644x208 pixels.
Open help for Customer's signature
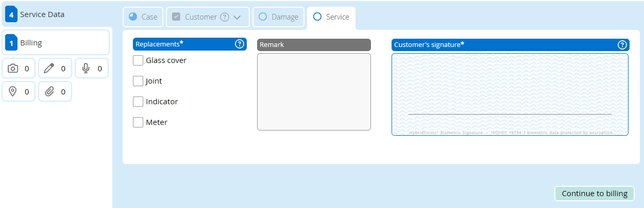[x=622, y=45]
